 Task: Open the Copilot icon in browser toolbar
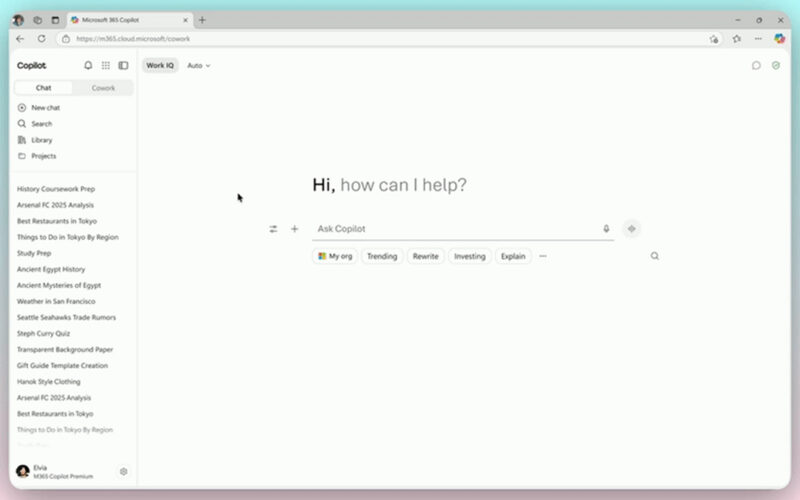[779, 39]
